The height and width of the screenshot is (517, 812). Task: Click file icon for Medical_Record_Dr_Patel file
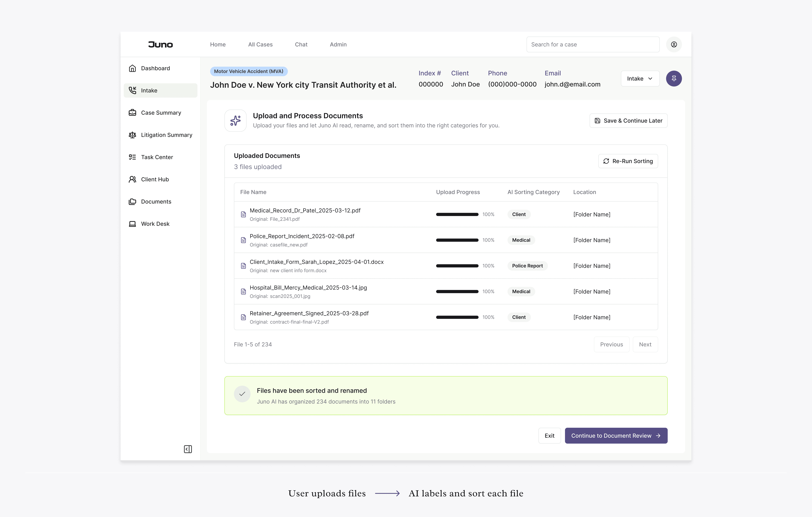(243, 215)
